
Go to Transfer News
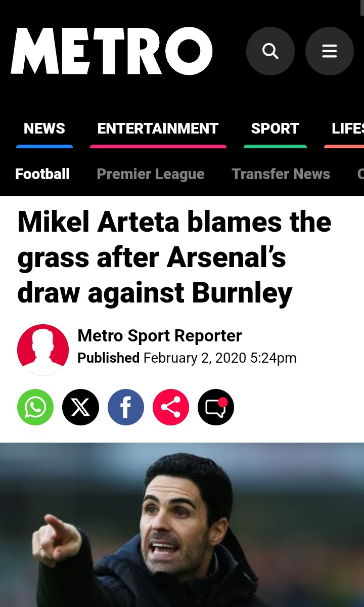tap(281, 174)
